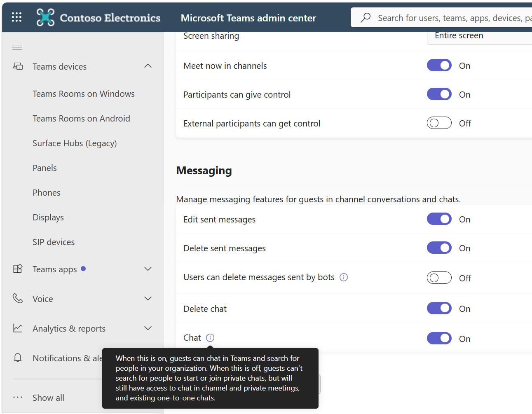Image resolution: width=532 pixels, height=414 pixels.
Task: Enable Users can delete messages sent by bots
Action: (x=439, y=278)
